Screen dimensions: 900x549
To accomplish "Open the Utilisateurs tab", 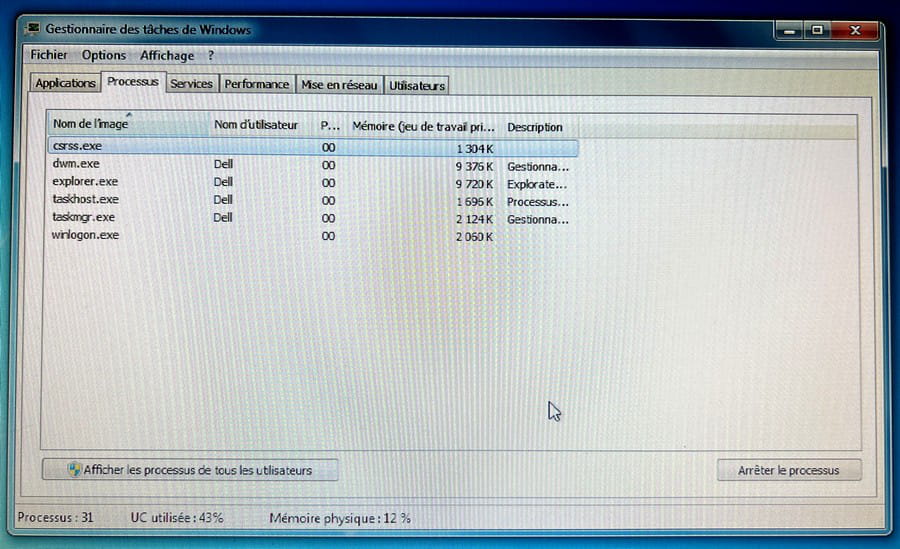I will click(x=417, y=86).
